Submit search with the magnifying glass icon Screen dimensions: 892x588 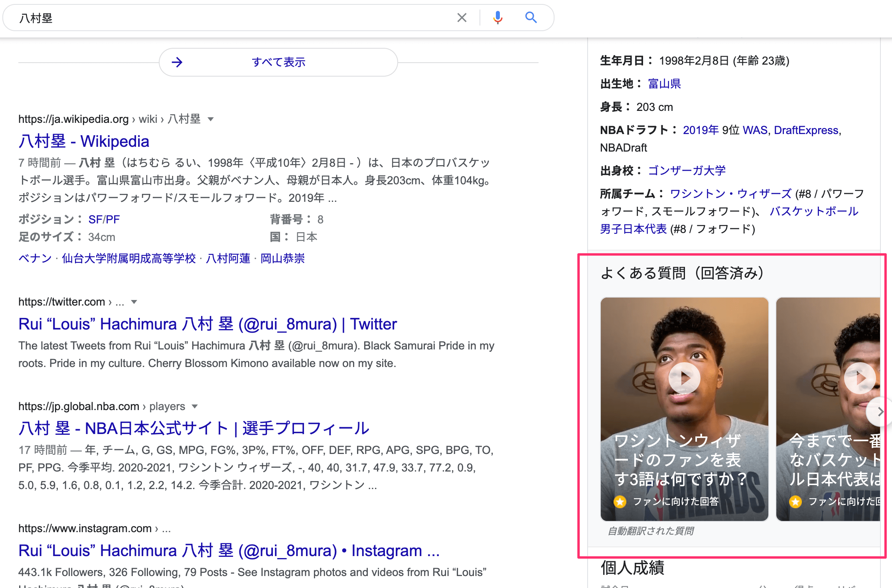pos(531,18)
